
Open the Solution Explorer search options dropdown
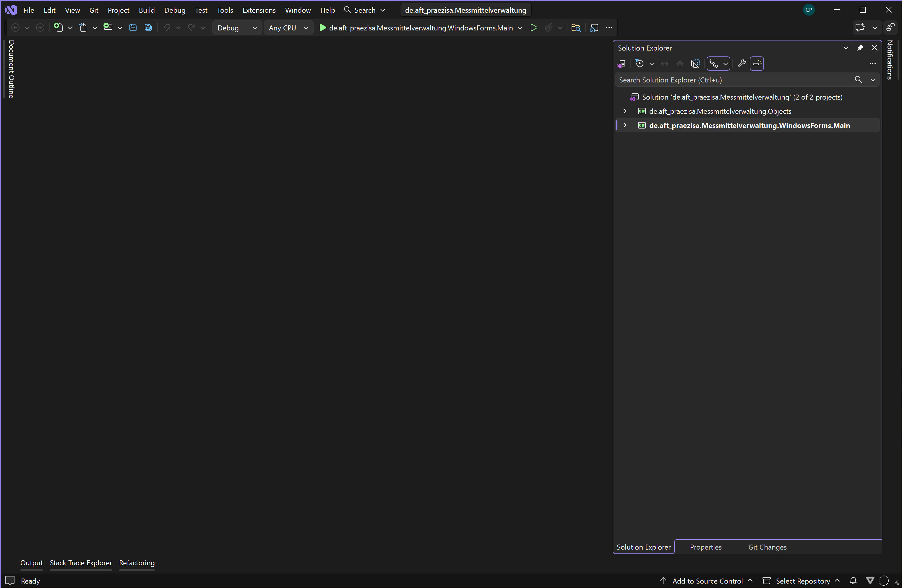(x=873, y=79)
